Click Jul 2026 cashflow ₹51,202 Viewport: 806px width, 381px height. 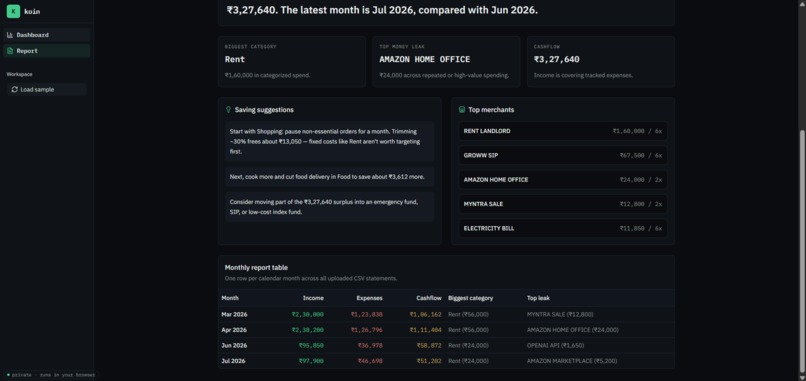[x=429, y=361]
